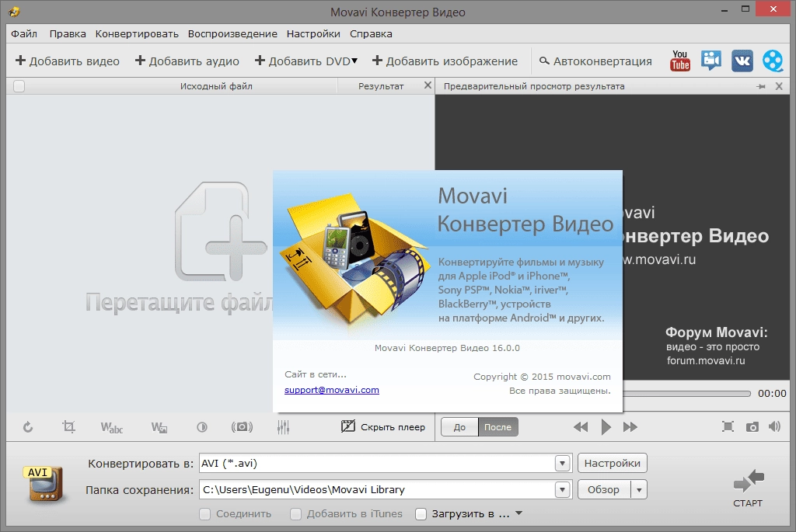
Task: Expand the Добавить DVD dropdown
Action: click(x=354, y=61)
